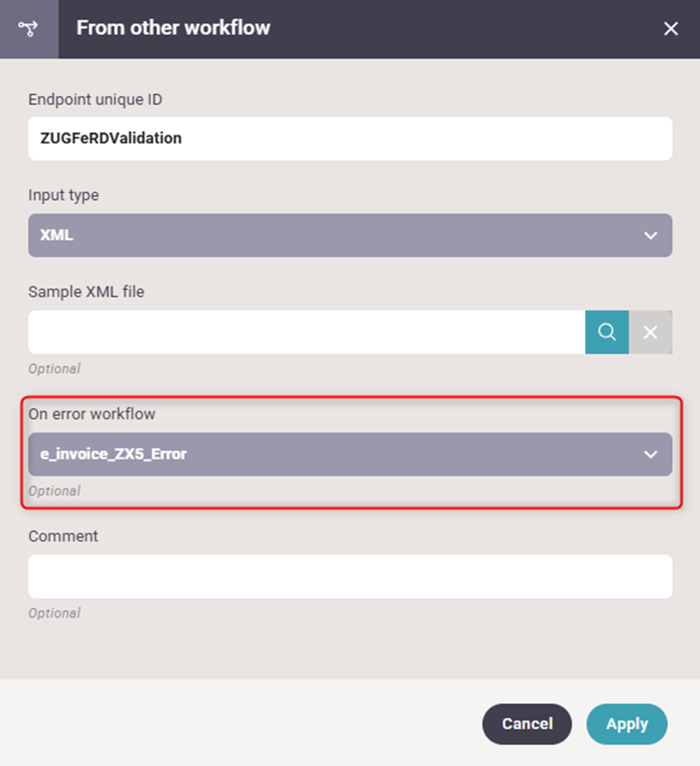
Task: Clear the Sample XML file selection
Action: 651,332
